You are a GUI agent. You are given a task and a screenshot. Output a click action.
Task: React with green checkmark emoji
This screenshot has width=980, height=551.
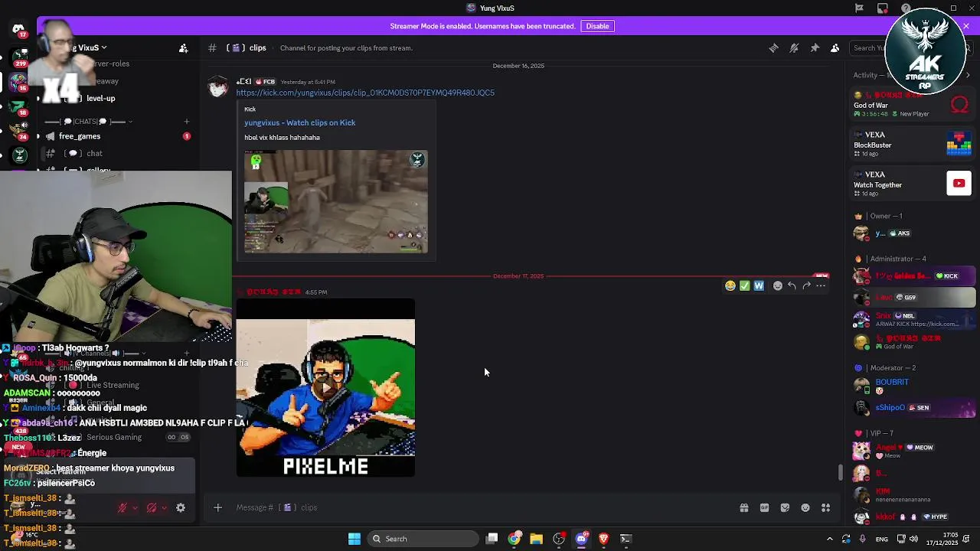745,285
